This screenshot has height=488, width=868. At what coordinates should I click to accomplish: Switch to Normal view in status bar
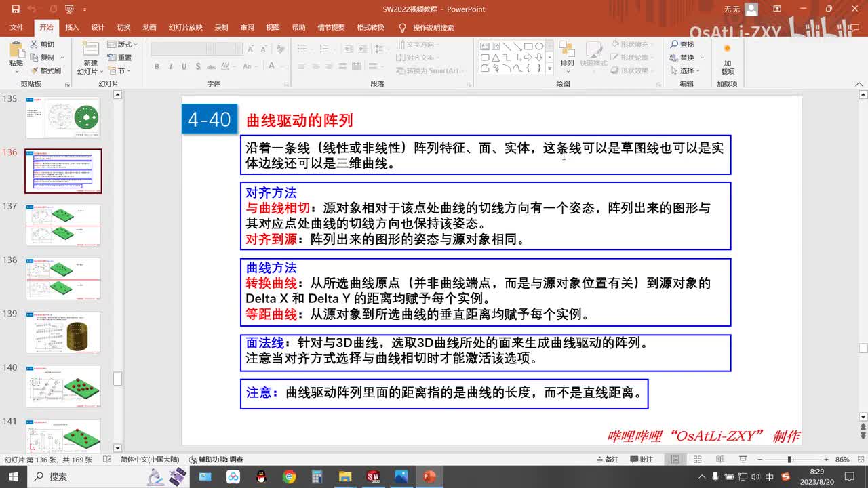coord(675,460)
